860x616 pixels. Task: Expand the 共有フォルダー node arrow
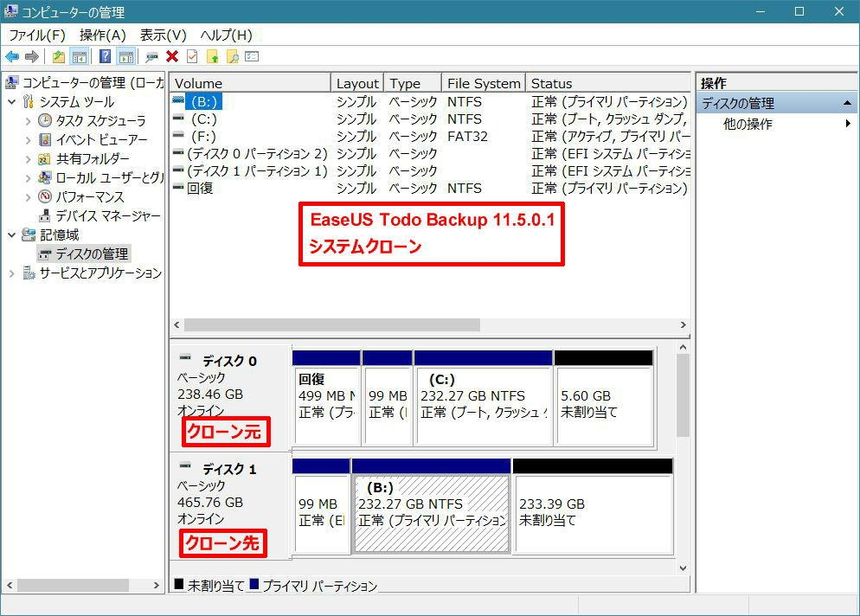(28, 159)
